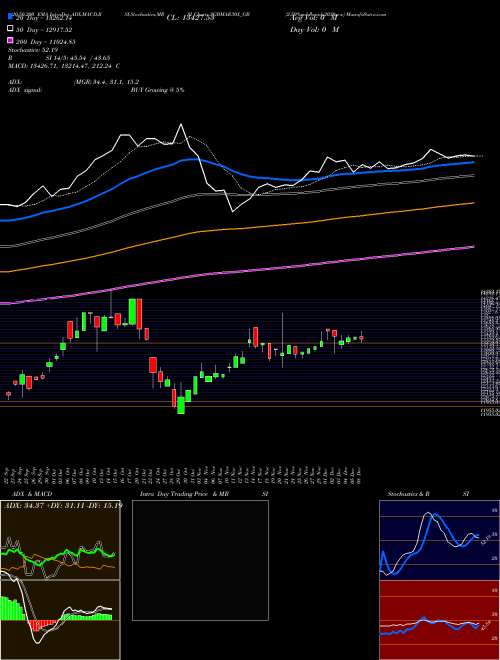The width and height of the screenshot is (500, 660).
Task: Click the 'Stochastics & RSI' panel title
Action: pyautogui.click(x=428, y=494)
